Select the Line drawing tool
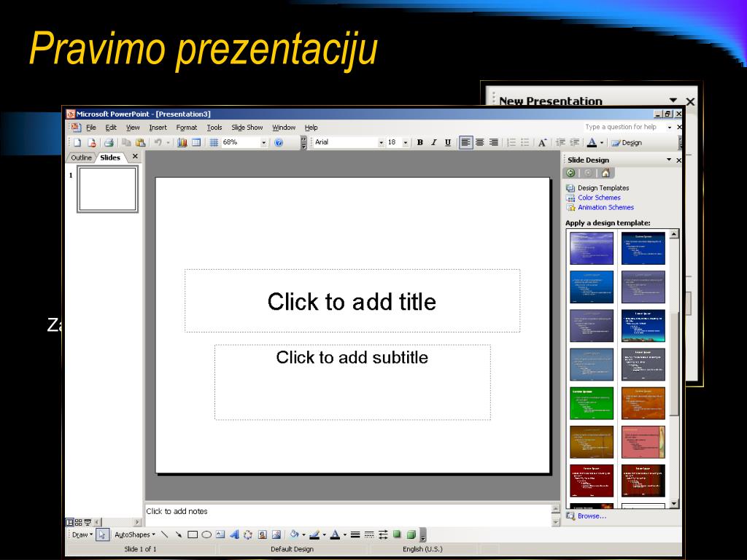The image size is (747, 560). (165, 534)
